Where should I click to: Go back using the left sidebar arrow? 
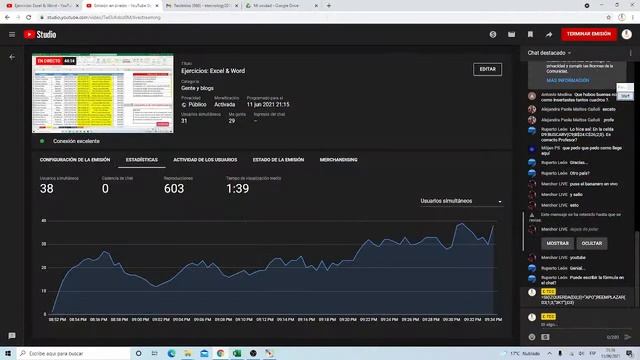12,57
